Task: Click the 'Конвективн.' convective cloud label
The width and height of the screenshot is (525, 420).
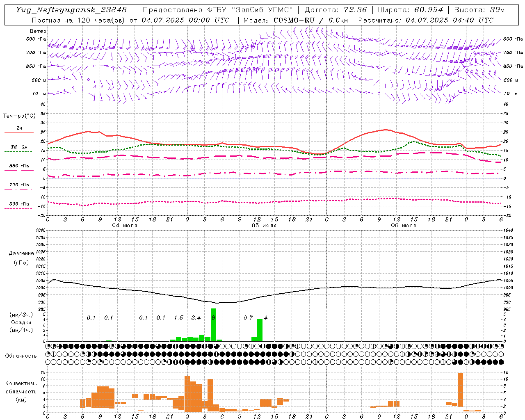Action: (x=21, y=383)
